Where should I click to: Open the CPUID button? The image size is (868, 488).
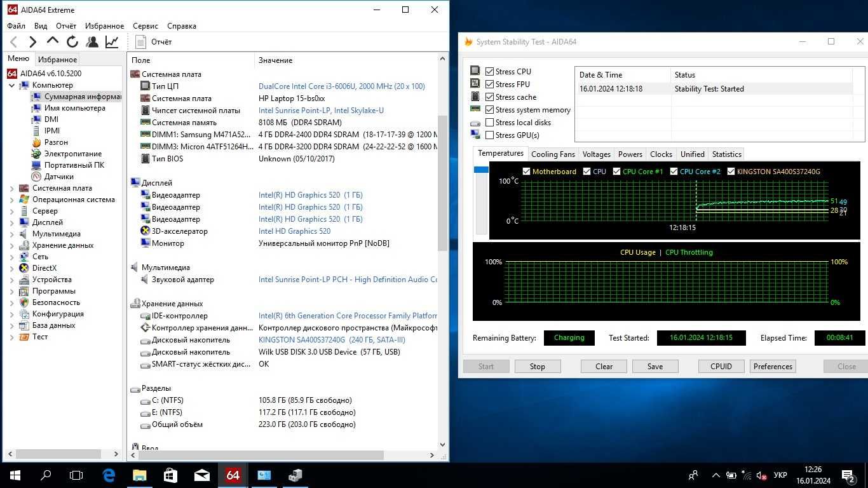[x=721, y=367]
